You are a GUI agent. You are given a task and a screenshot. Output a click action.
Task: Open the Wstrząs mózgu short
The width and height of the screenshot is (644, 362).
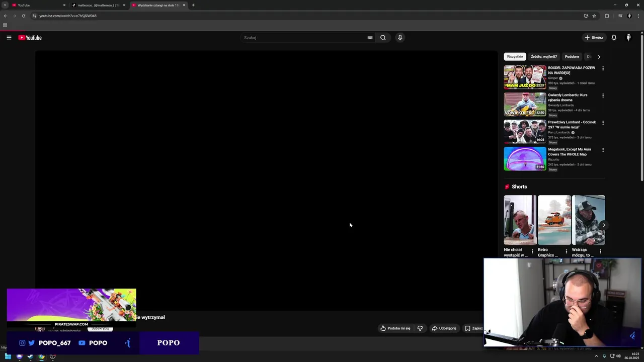(588, 220)
